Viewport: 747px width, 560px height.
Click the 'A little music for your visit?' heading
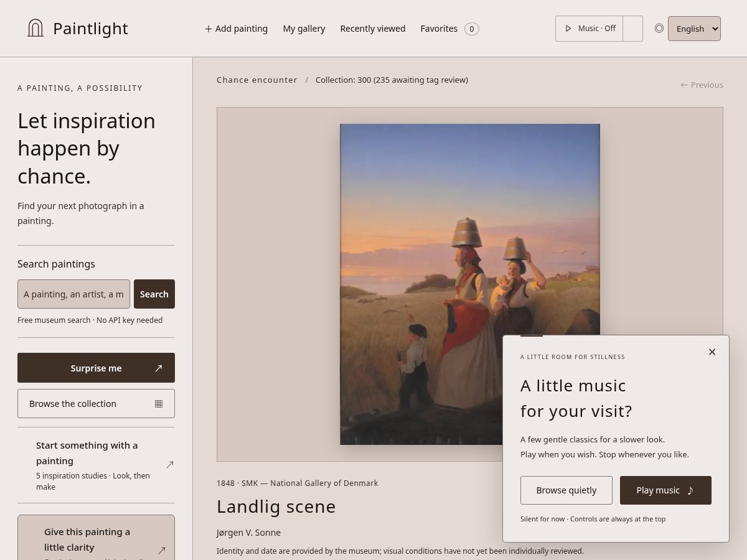pos(576,398)
